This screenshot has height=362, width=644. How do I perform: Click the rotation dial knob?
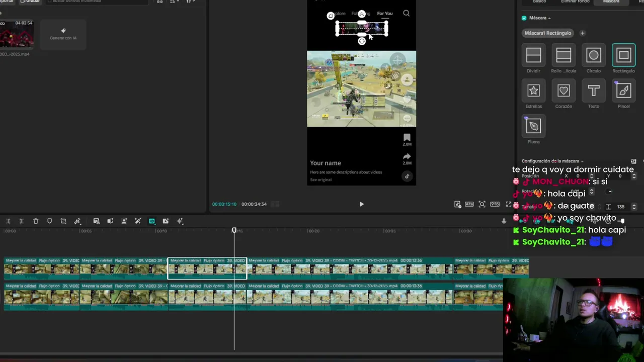pos(609,192)
